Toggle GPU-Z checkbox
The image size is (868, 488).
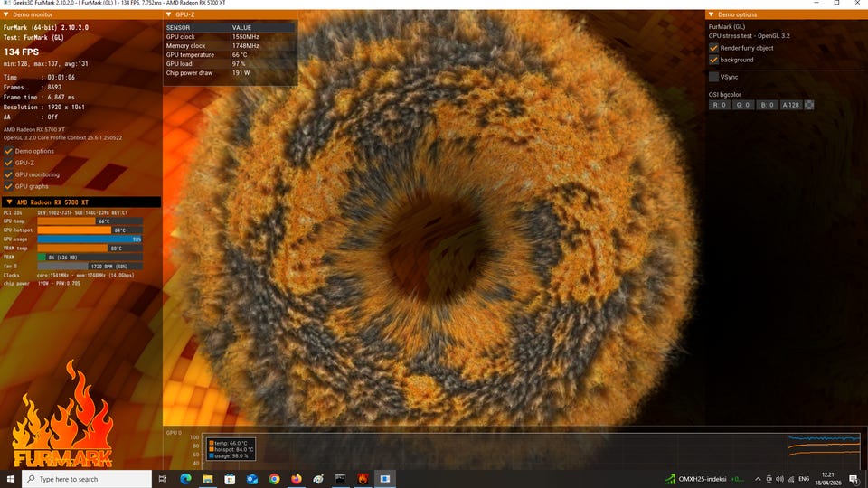(x=8, y=163)
